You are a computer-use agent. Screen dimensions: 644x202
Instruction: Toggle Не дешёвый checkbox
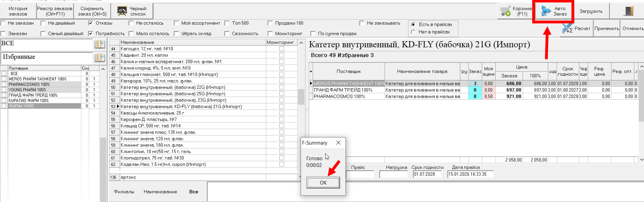(43, 23)
